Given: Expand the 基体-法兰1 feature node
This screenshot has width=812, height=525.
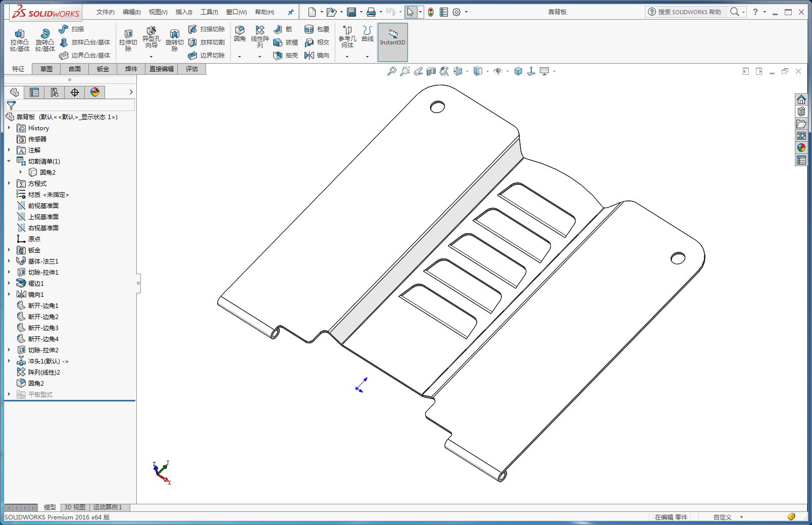Looking at the screenshot, I should (9, 261).
